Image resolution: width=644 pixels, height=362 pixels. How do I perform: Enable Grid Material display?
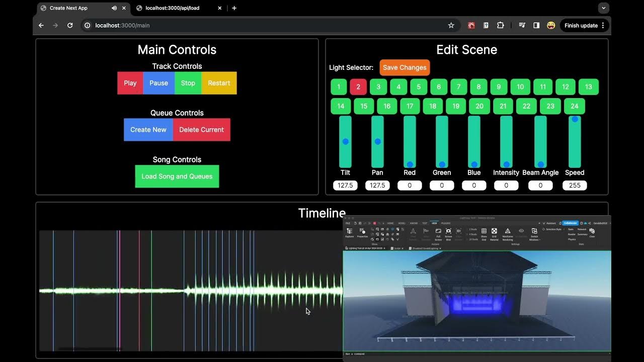tap(494, 232)
